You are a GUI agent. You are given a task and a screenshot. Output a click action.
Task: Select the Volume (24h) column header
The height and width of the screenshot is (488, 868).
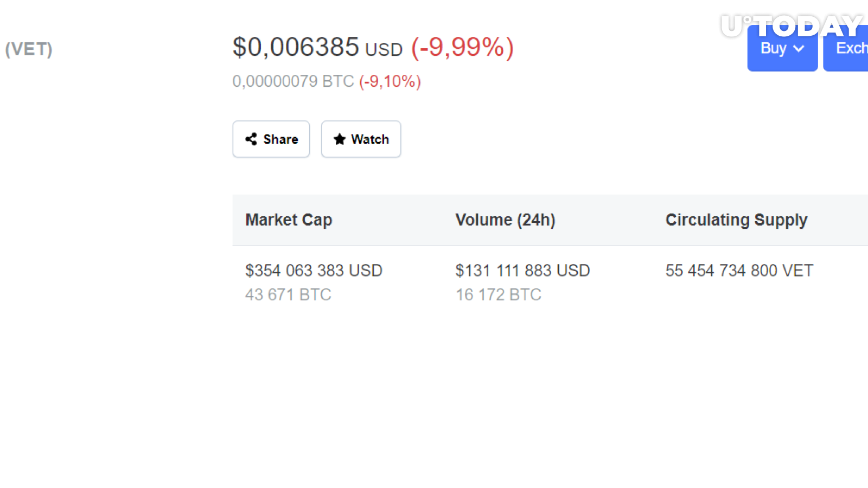505,220
